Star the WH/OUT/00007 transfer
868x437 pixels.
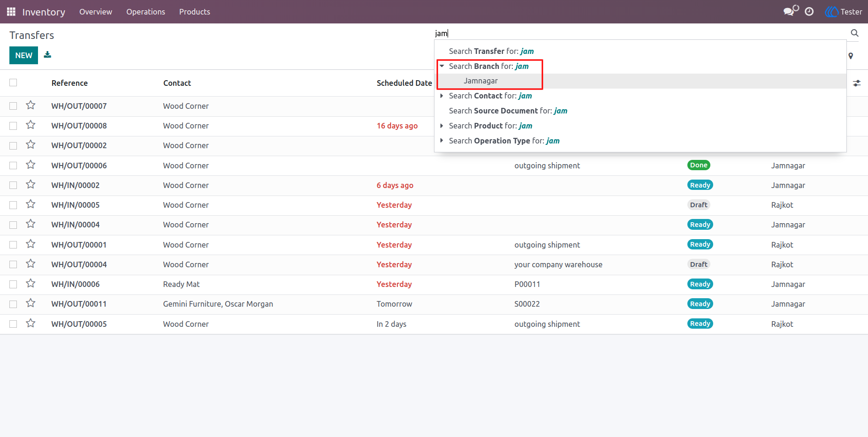(31, 105)
